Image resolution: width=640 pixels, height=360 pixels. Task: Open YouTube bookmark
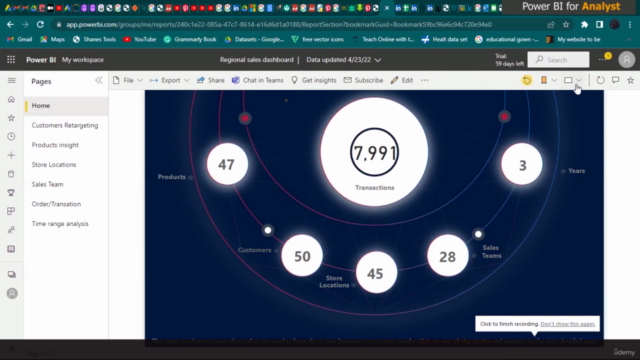coord(140,40)
